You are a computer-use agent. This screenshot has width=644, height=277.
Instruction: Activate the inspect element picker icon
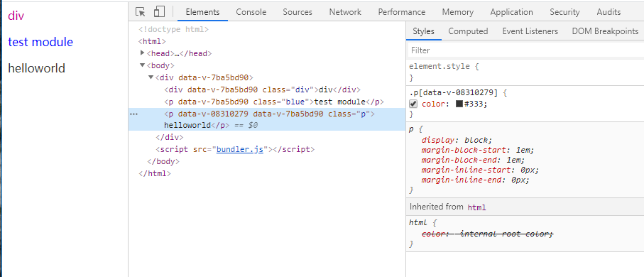(141, 12)
